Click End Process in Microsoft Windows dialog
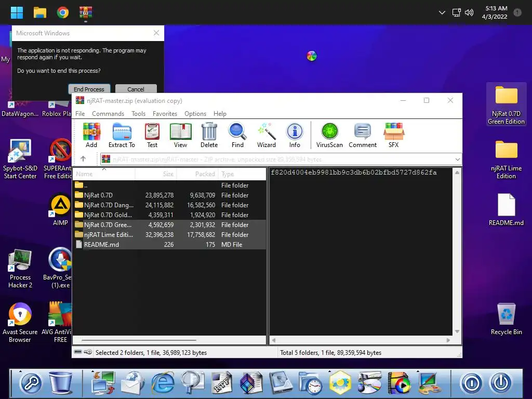 (89, 88)
